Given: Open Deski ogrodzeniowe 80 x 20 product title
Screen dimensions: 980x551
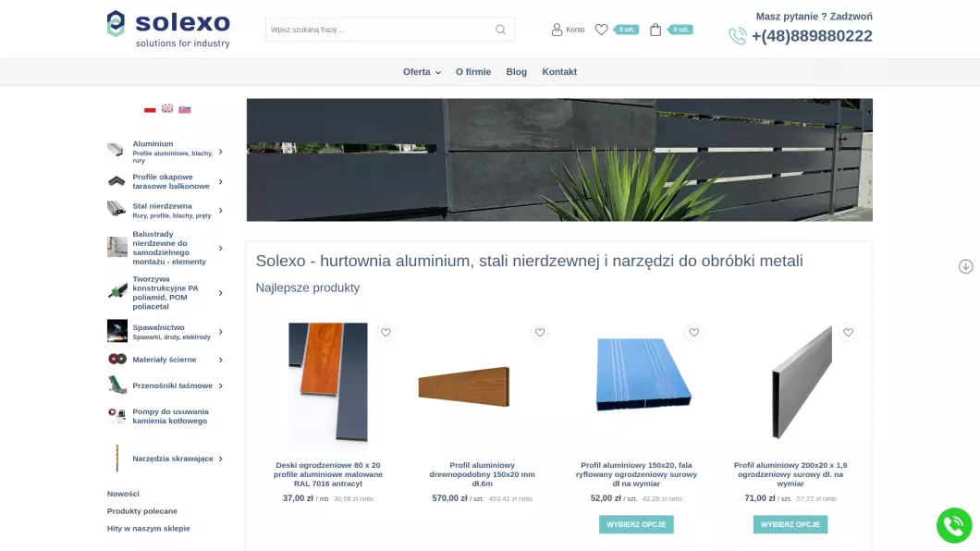Looking at the screenshot, I should 328,474.
